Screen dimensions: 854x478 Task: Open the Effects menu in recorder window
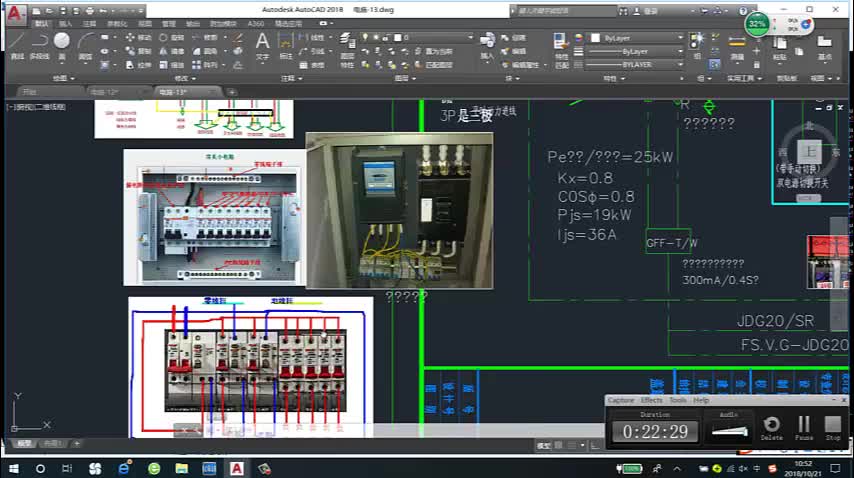(651, 400)
